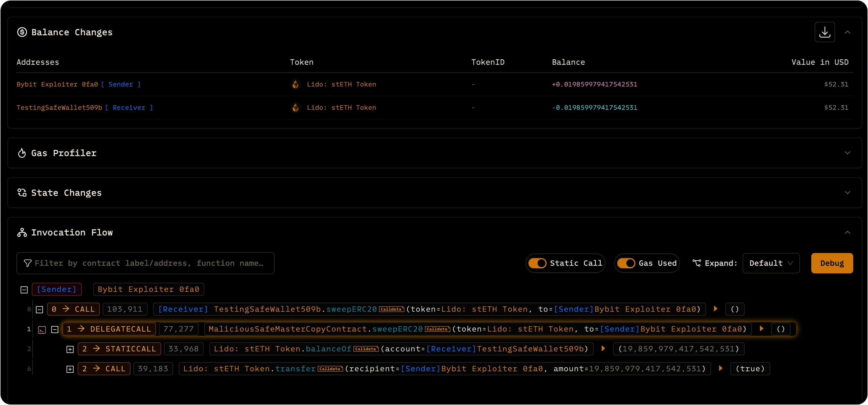Viewport: 868px width, 405px height.
Task: Click the Debug button
Action: (x=832, y=263)
